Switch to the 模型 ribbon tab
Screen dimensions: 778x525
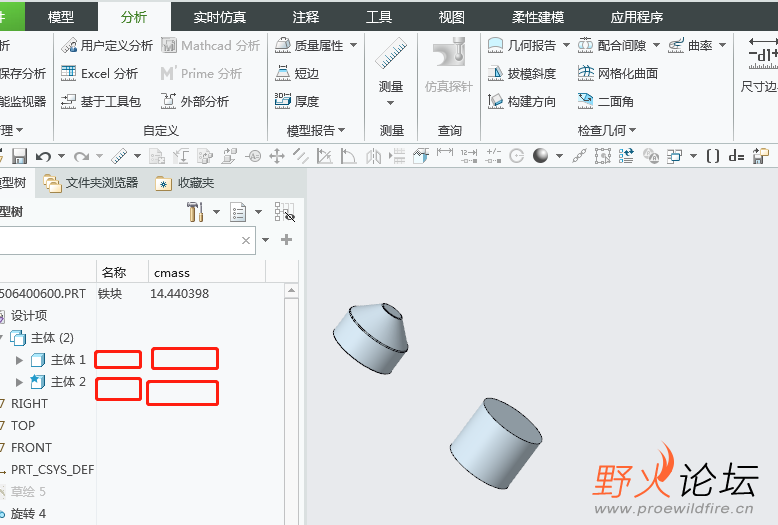click(61, 17)
